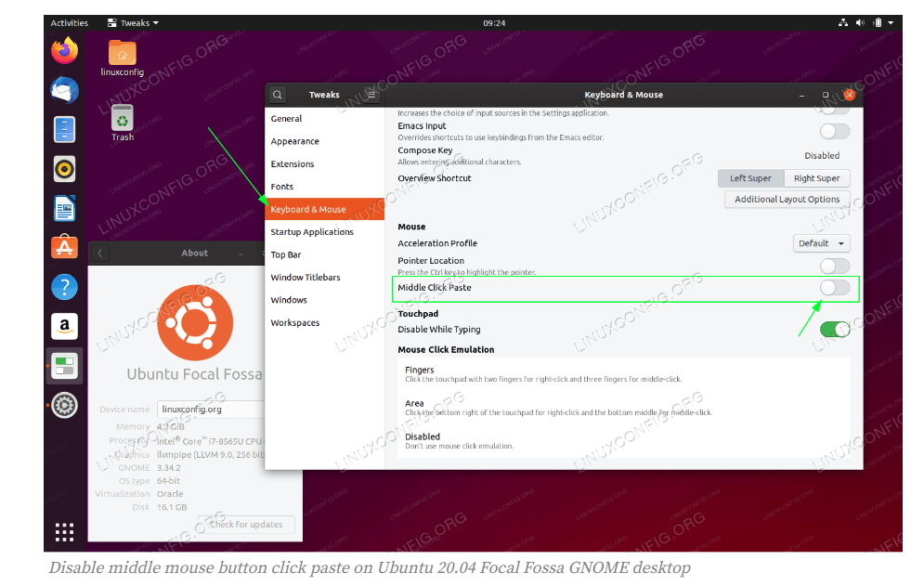Open Activities overview
This screenshot has width=924, height=586.
[x=69, y=23]
